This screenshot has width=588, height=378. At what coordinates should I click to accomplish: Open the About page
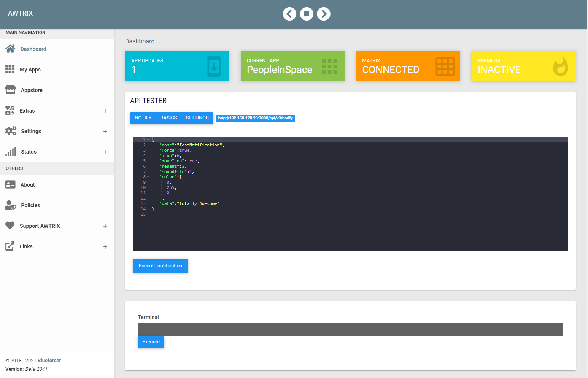(x=57, y=185)
